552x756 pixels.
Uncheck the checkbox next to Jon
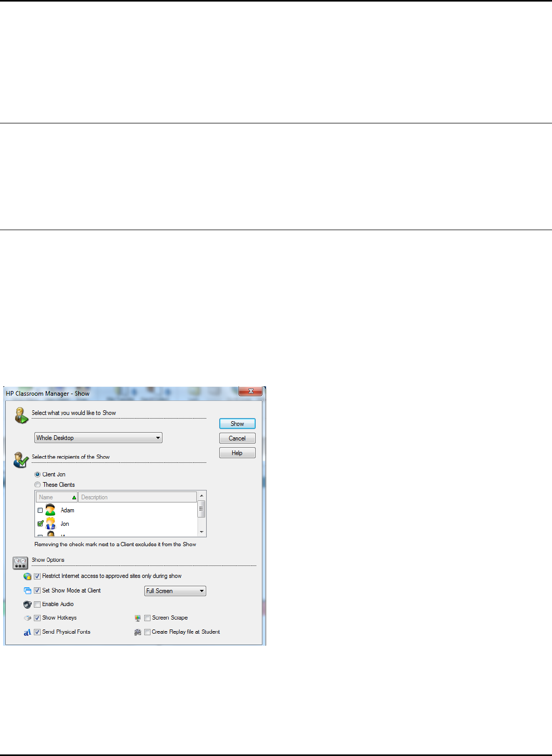(40, 524)
